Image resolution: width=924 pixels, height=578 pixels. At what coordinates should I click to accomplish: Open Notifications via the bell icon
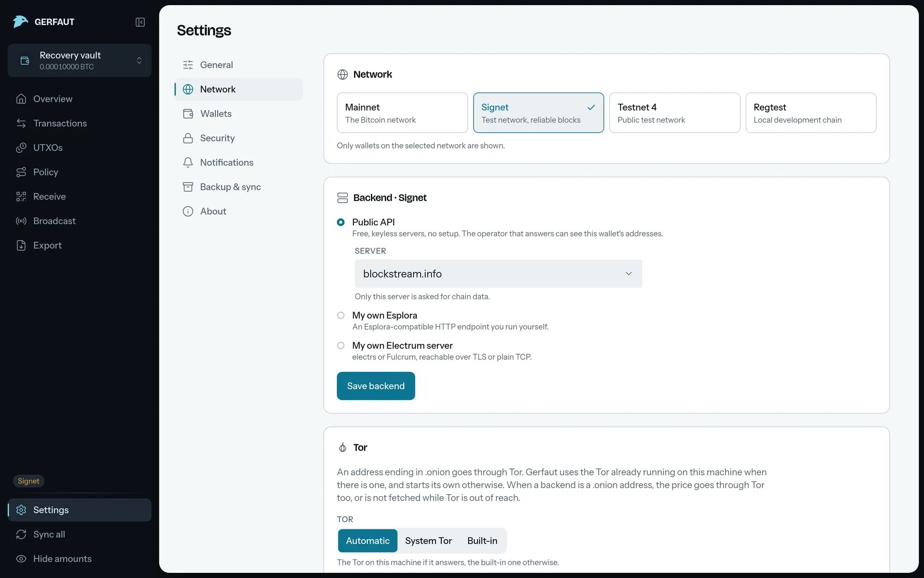(x=188, y=162)
